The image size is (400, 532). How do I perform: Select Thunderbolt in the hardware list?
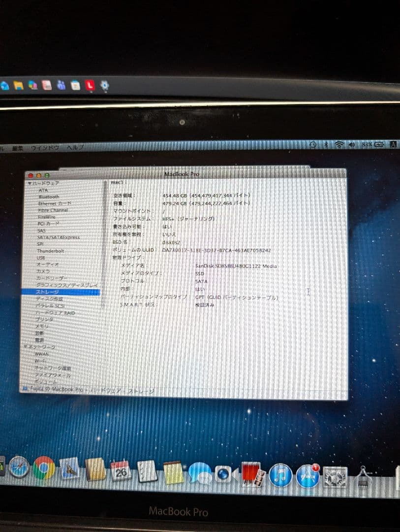click(x=52, y=251)
